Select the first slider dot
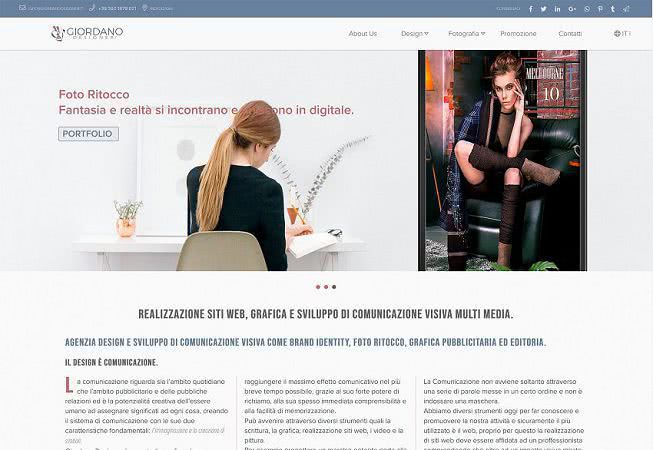Image resolution: width=653 pixels, height=450 pixels. click(x=318, y=287)
